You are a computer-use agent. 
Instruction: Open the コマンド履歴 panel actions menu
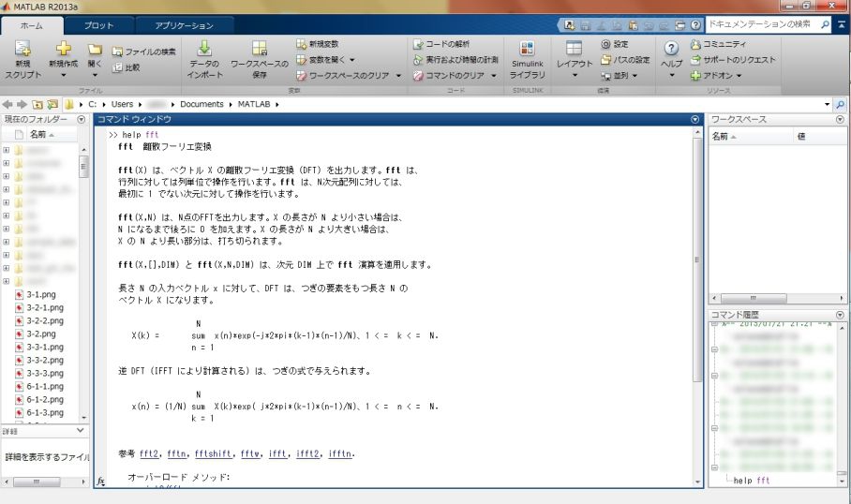pyautogui.click(x=840, y=315)
